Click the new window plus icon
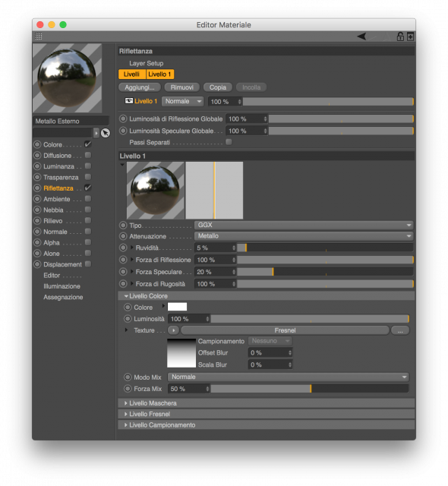 411,36
